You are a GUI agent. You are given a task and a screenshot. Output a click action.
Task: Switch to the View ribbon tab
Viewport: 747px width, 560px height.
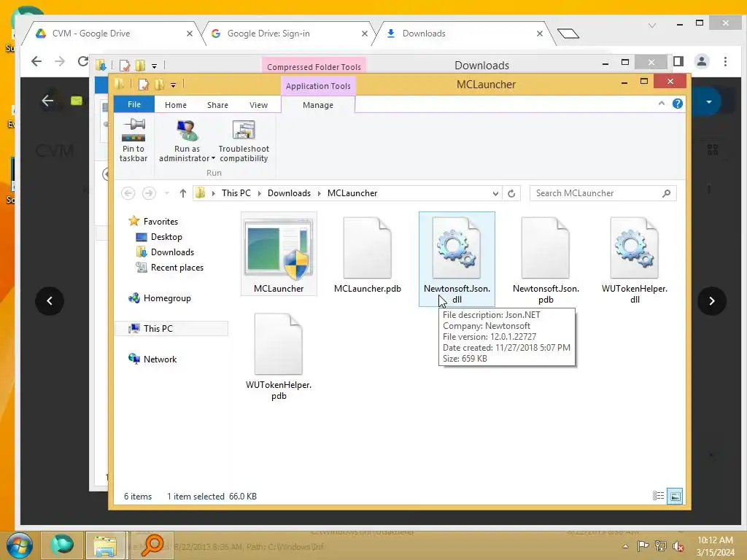[x=258, y=105]
